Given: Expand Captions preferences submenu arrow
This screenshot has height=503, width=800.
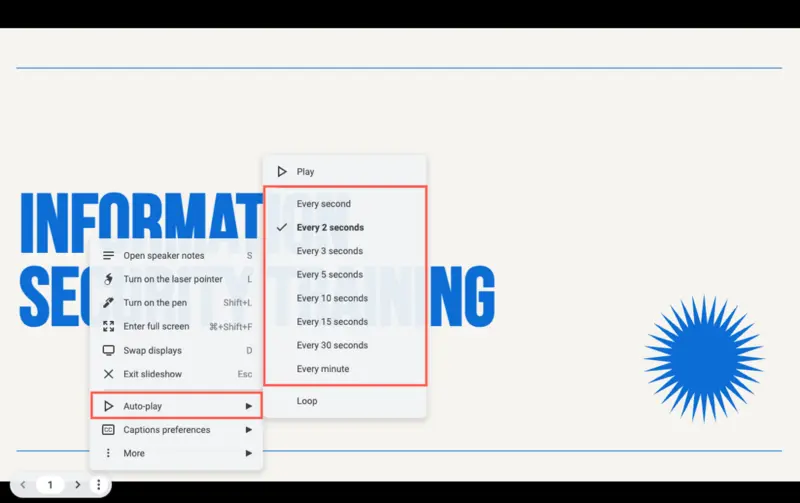Looking at the screenshot, I should click(x=249, y=430).
